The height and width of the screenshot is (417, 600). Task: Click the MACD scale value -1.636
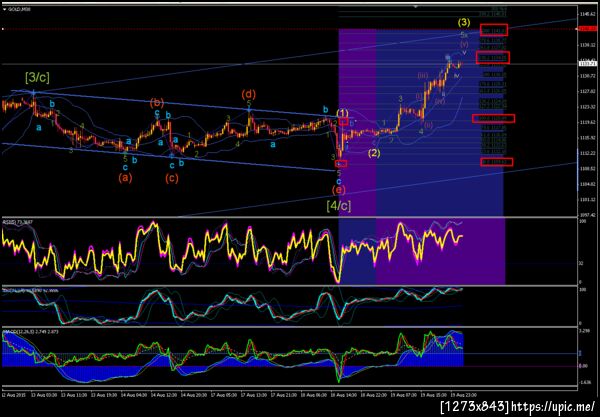coord(585,382)
